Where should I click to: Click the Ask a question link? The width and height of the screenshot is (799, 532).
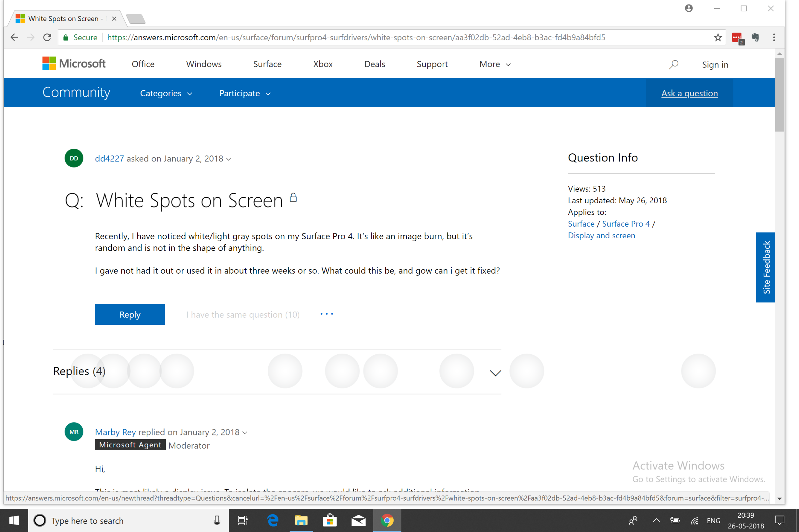689,93
